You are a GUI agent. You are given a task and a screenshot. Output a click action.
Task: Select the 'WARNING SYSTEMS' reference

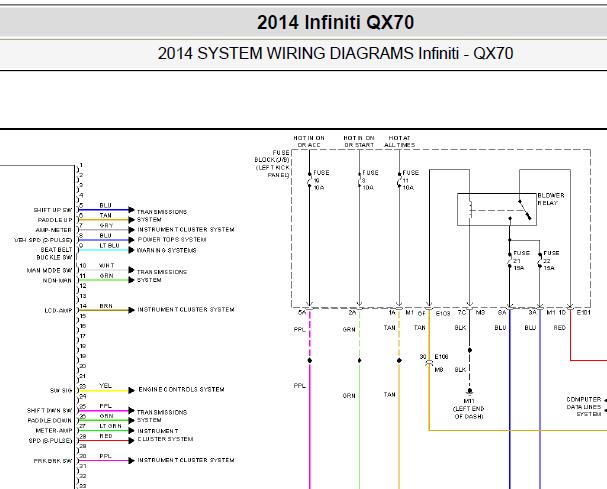(166, 251)
